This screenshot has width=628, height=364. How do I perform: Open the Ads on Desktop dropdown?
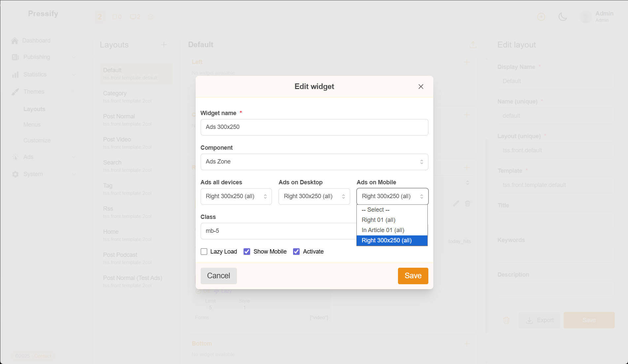314,197
